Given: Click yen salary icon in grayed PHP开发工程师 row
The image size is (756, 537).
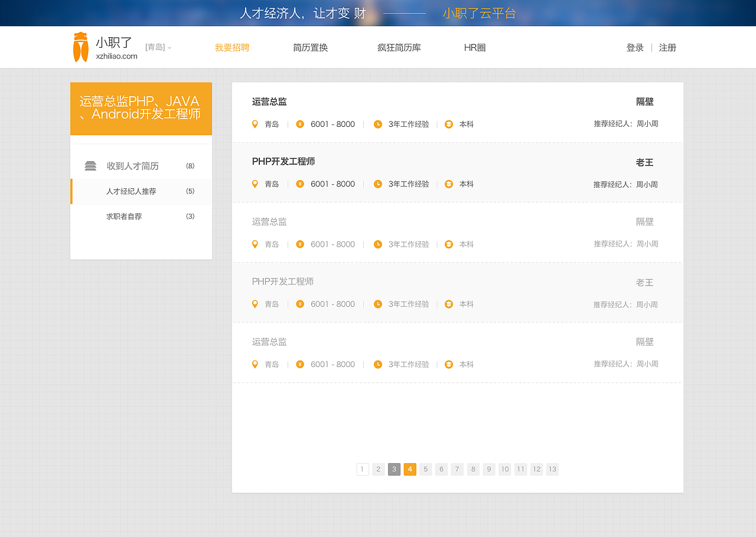Looking at the screenshot, I should (x=300, y=304).
